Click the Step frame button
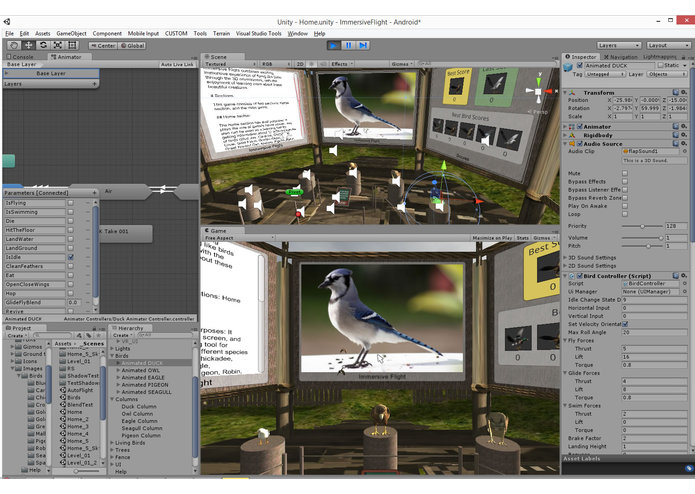The height and width of the screenshot is (494, 695). point(363,45)
